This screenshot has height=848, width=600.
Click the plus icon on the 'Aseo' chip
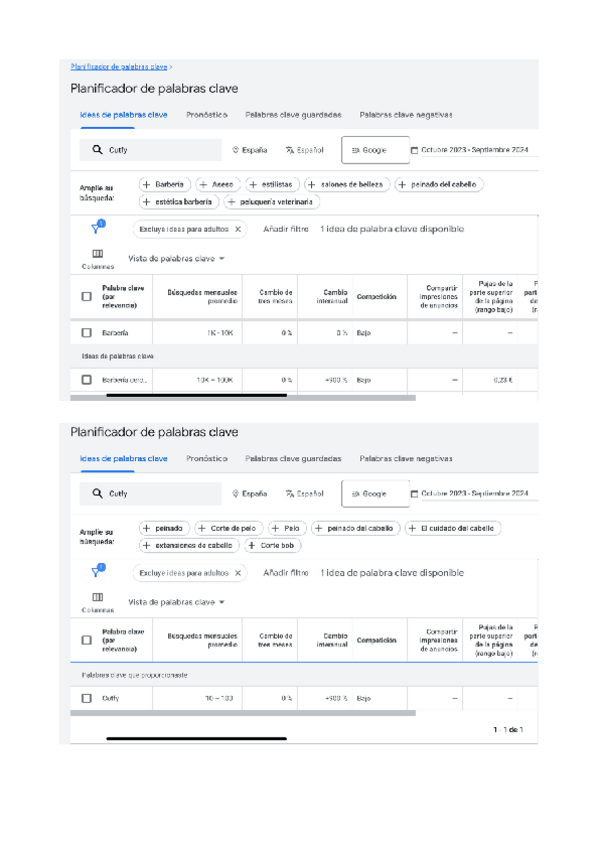pos(203,185)
